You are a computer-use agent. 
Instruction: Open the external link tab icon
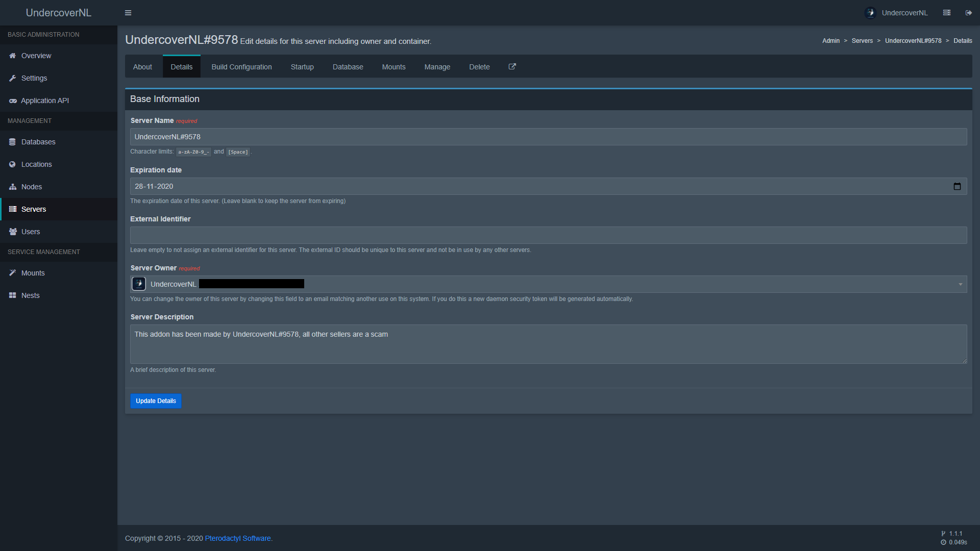click(x=512, y=66)
